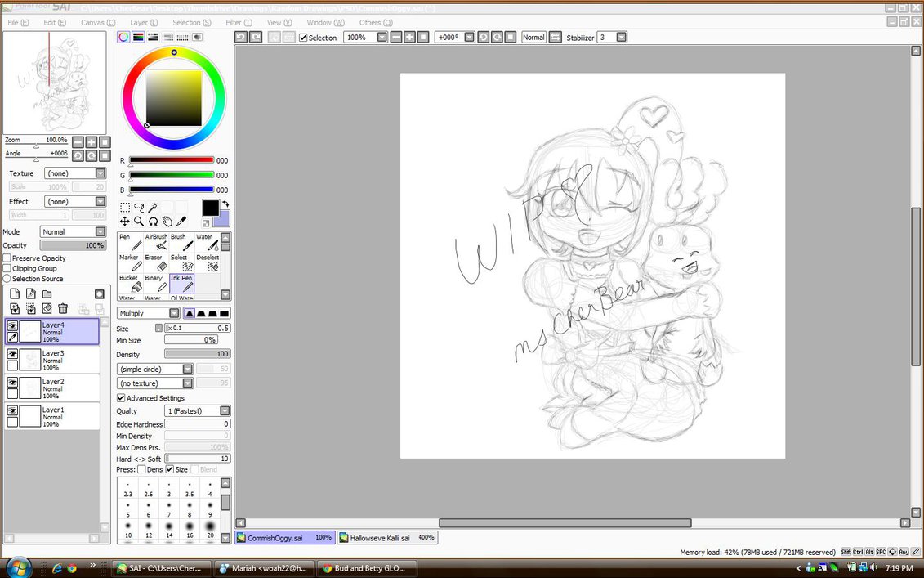Open Bud and Betty Chrome taskbar item
Image resolution: width=924 pixels, height=578 pixels.
pos(367,568)
